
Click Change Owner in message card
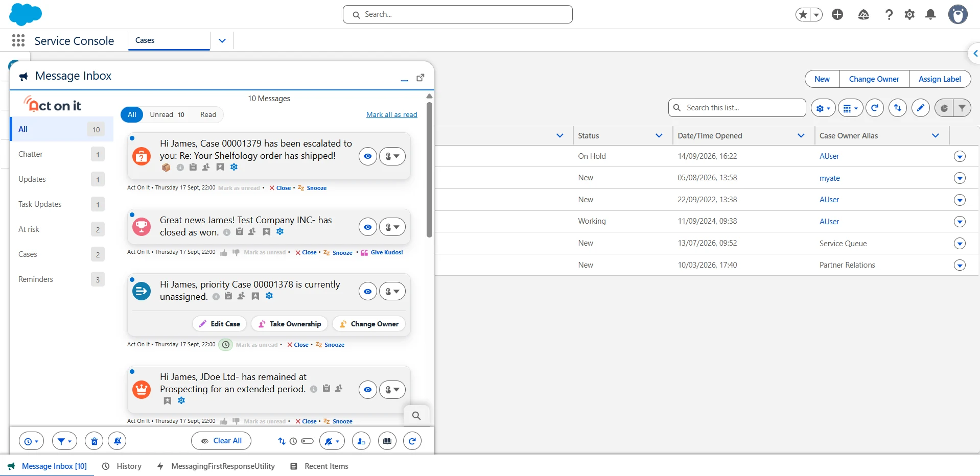tap(369, 324)
